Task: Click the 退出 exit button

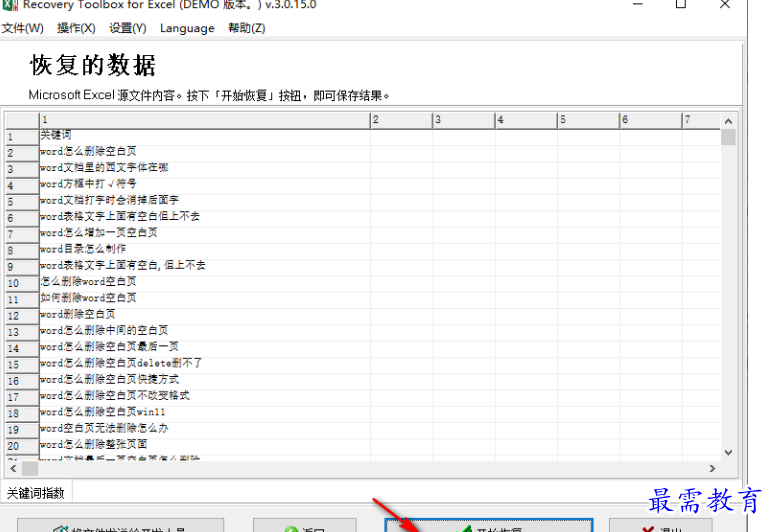Action: coord(660,526)
